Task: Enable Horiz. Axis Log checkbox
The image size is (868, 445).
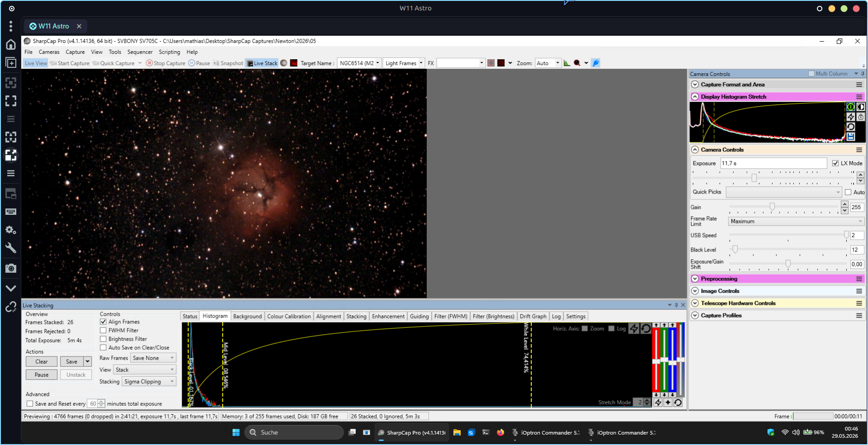Action: pyautogui.click(x=611, y=329)
